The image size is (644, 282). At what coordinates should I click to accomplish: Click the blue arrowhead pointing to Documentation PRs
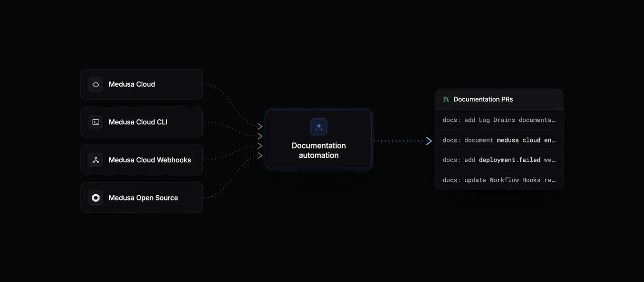(429, 141)
